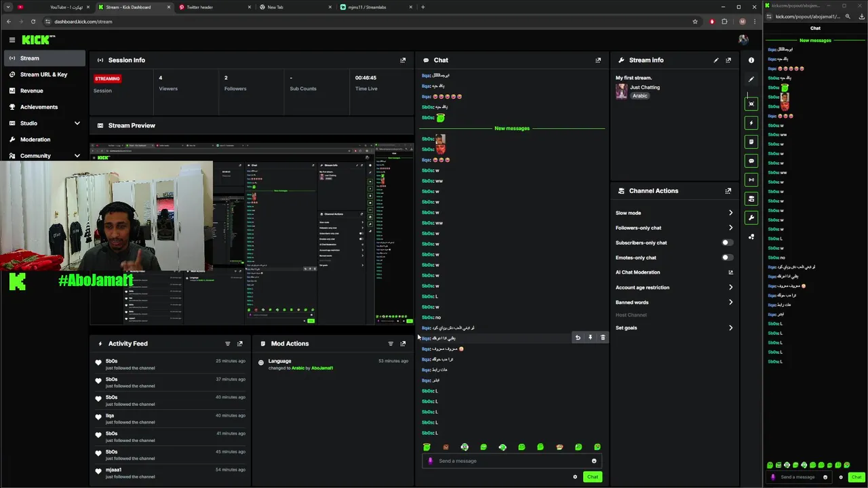This screenshot has width=868, height=488.
Task: Send message with the popout window Chat button
Action: pyautogui.click(x=856, y=477)
